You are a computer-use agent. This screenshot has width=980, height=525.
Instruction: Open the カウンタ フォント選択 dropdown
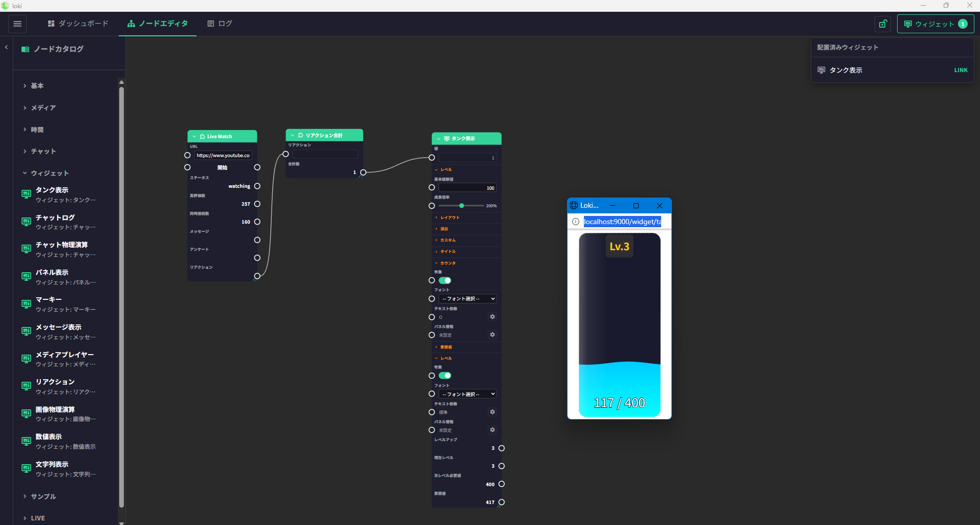click(468, 299)
